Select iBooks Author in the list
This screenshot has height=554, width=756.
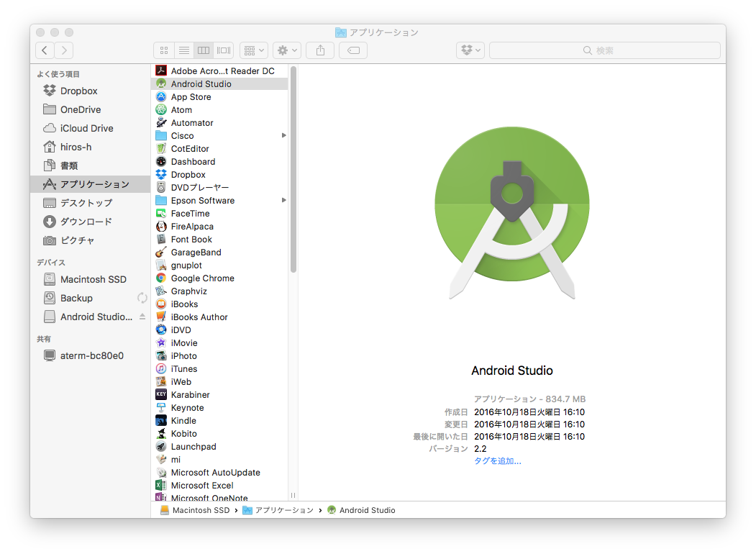click(220, 317)
